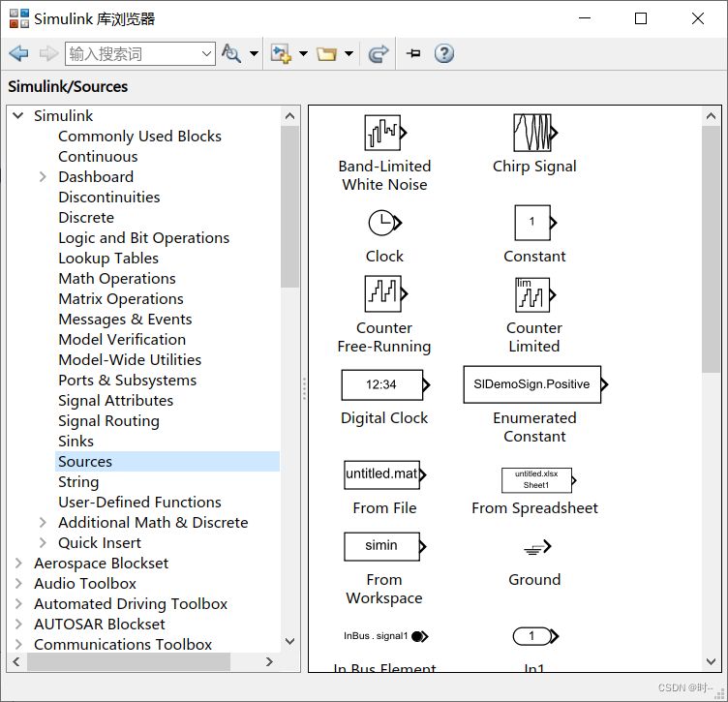This screenshot has width=728, height=702.
Task: Click the open folder icon
Action: click(x=326, y=53)
